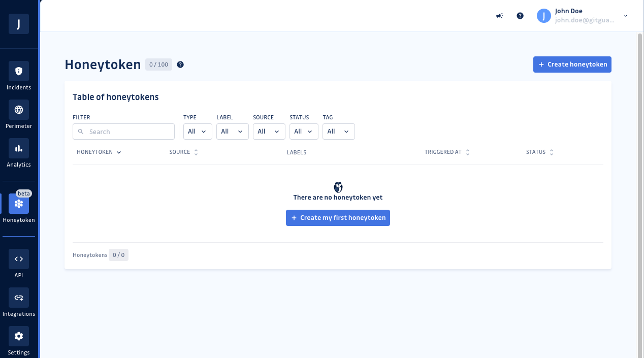The height and width of the screenshot is (358, 644).
Task: Sort by TRIGGERED AT column
Action: [x=467, y=152]
